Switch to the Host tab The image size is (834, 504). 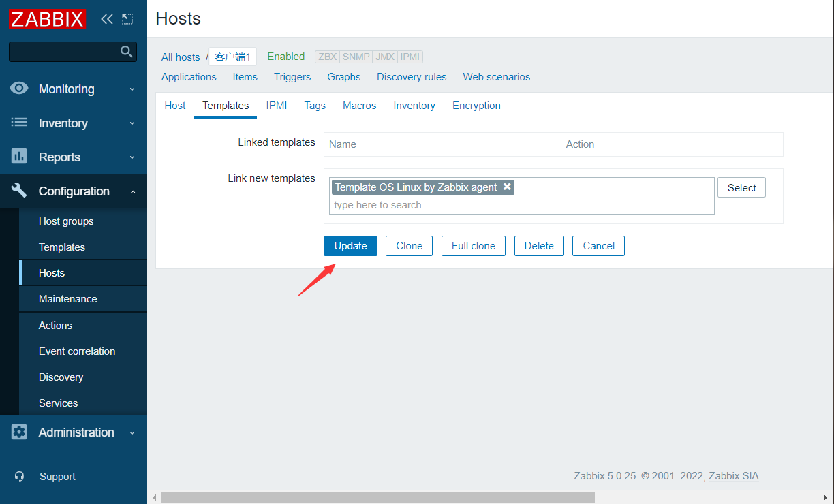[175, 106]
